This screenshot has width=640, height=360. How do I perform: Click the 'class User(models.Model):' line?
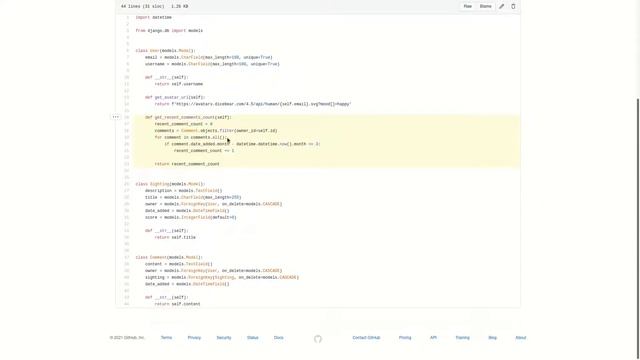tap(165, 51)
